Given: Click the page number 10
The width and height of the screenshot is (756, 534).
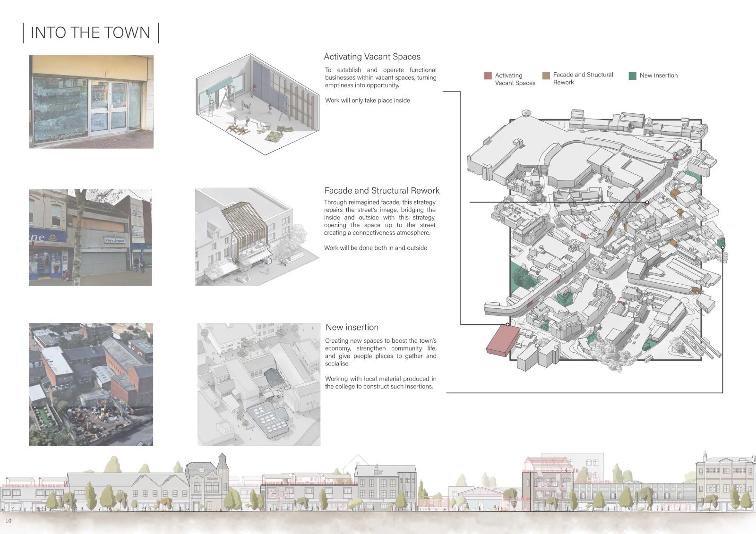Looking at the screenshot, I should (x=9, y=520).
